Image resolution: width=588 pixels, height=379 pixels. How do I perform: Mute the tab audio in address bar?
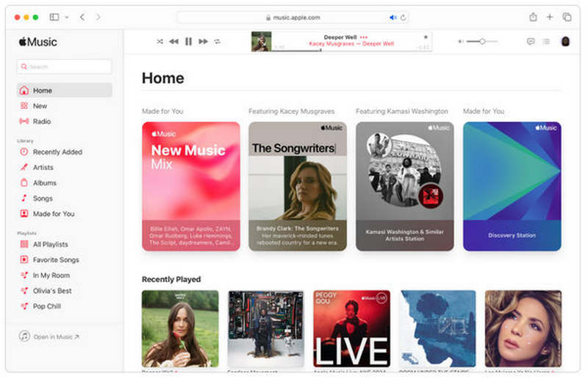[x=392, y=17]
